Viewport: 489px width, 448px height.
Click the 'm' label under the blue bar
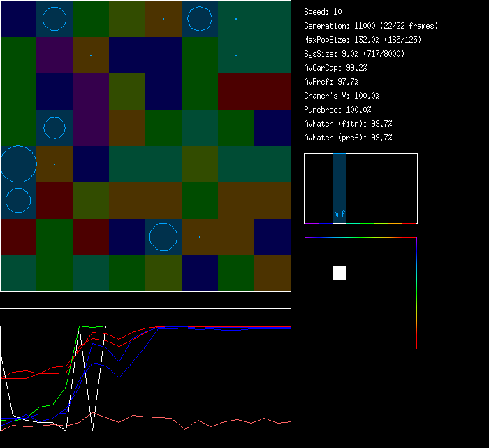click(x=336, y=215)
